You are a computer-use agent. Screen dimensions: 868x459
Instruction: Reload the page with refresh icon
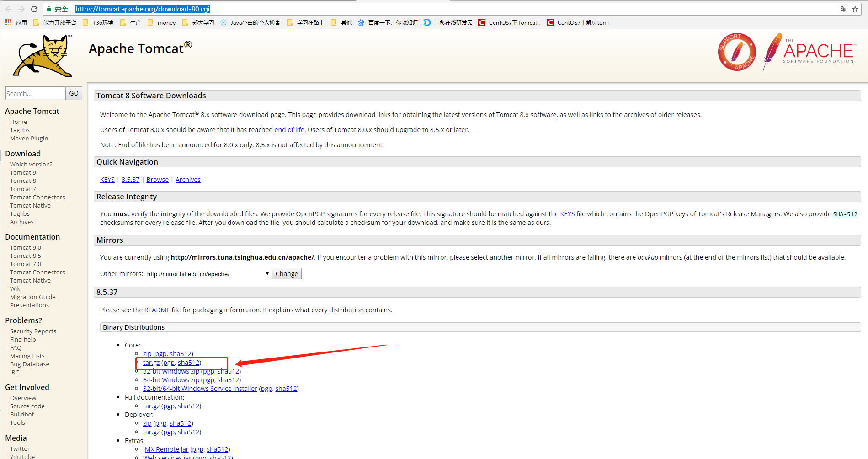tap(34, 9)
